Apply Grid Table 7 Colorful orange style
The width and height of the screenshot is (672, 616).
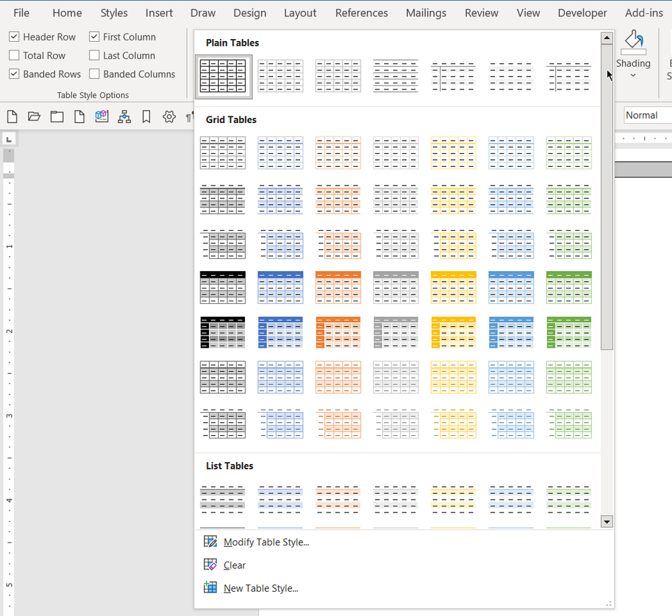(x=338, y=424)
